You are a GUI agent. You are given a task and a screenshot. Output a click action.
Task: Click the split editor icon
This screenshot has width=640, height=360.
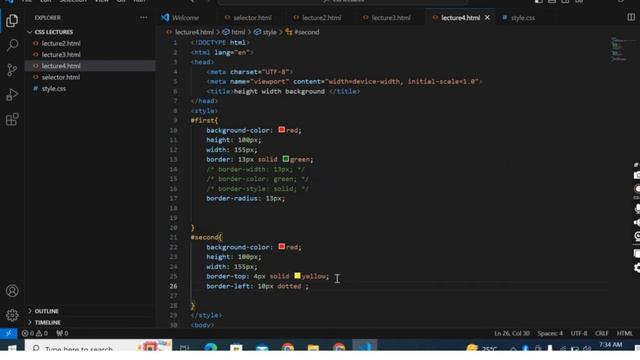[631, 17]
